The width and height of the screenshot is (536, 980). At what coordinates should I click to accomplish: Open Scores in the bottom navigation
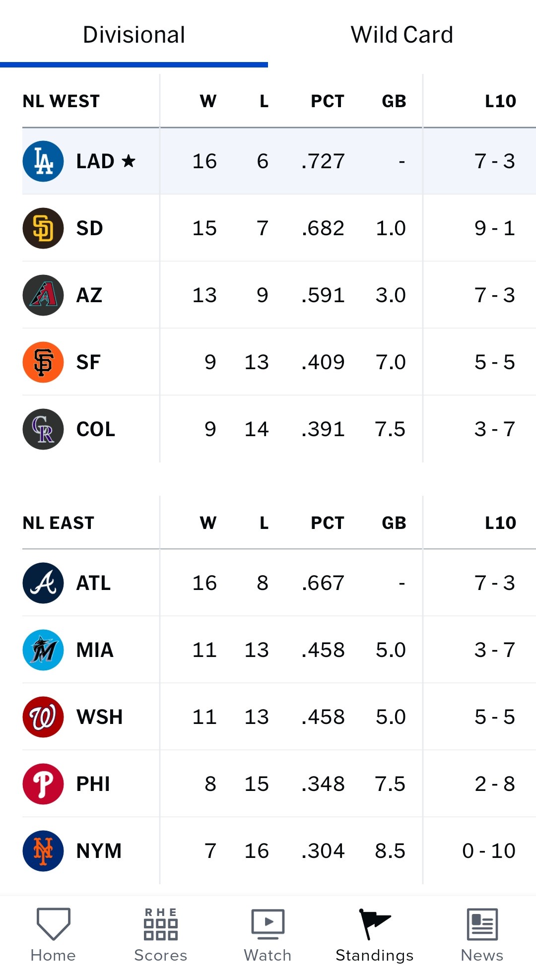(160, 934)
